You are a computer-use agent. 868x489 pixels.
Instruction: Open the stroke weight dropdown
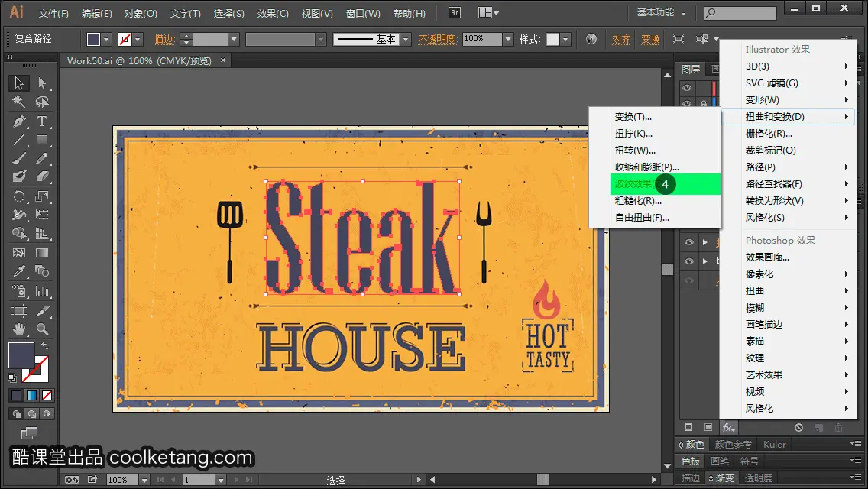234,39
